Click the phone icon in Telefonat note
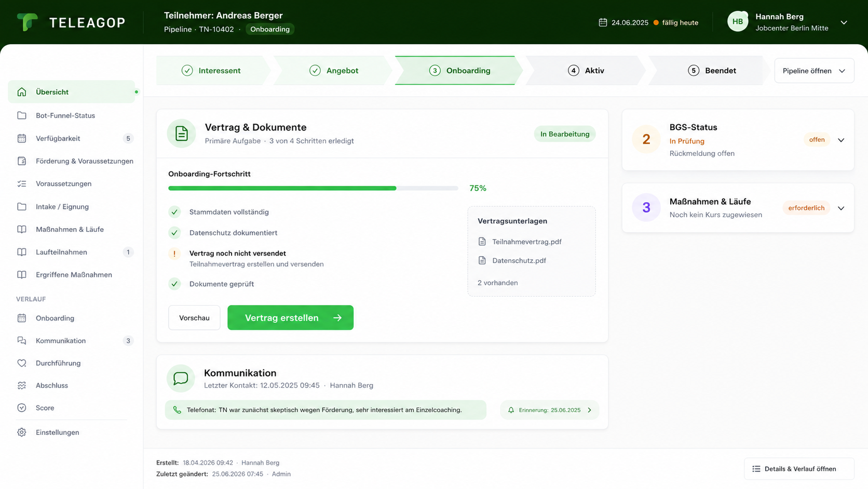The width and height of the screenshot is (868, 489). click(177, 410)
